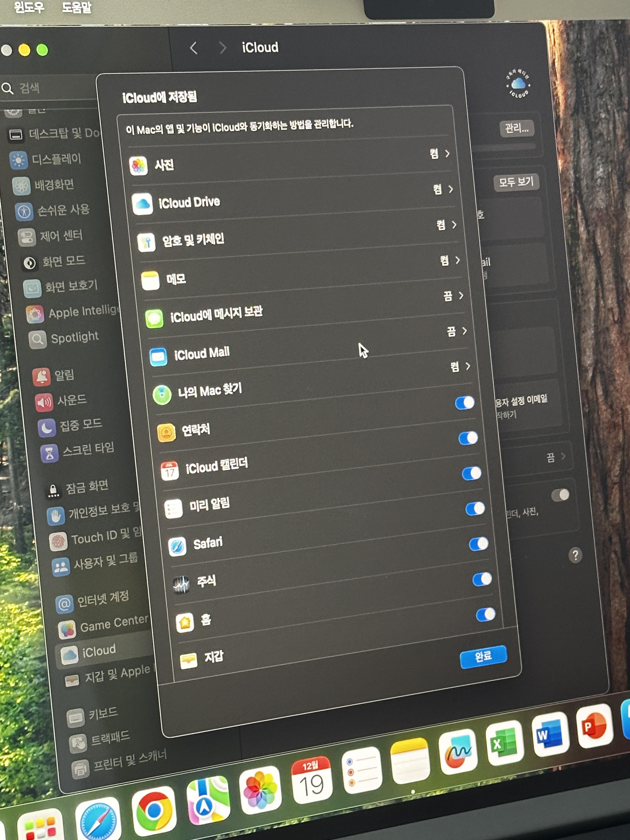Screen dimensions: 630x840
Task: Click the 메모 notes icon in list
Action: [150, 281]
